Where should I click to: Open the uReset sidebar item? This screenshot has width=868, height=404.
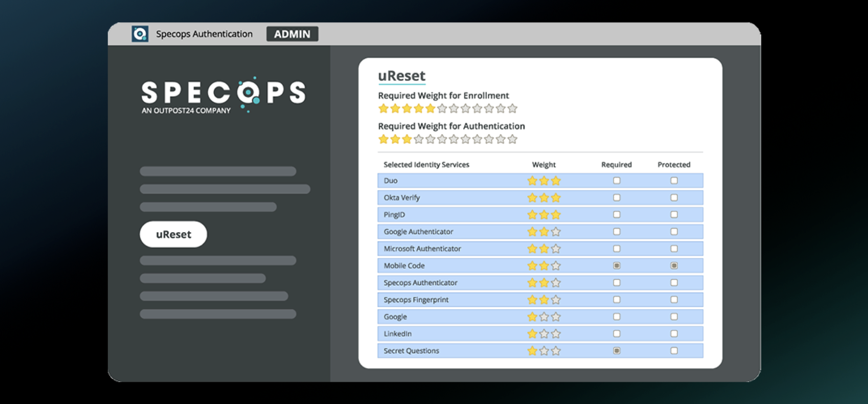(174, 234)
